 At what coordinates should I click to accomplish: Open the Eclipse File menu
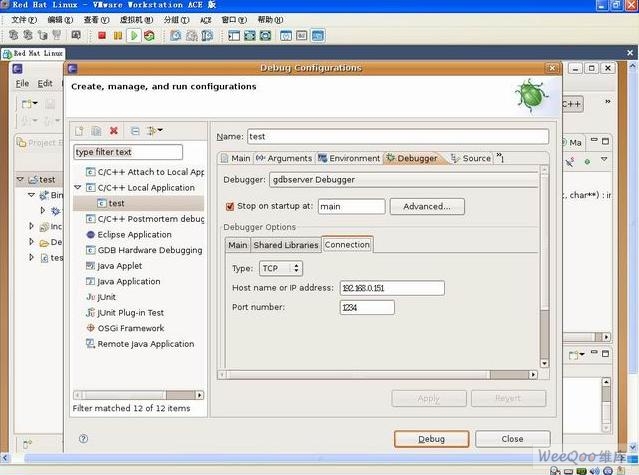22,84
